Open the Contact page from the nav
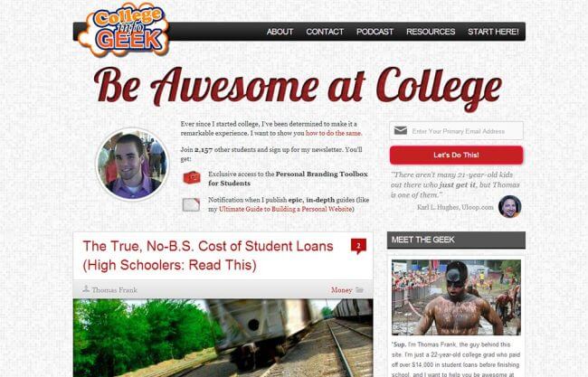Image resolution: width=588 pixels, height=377 pixels. pos(325,32)
